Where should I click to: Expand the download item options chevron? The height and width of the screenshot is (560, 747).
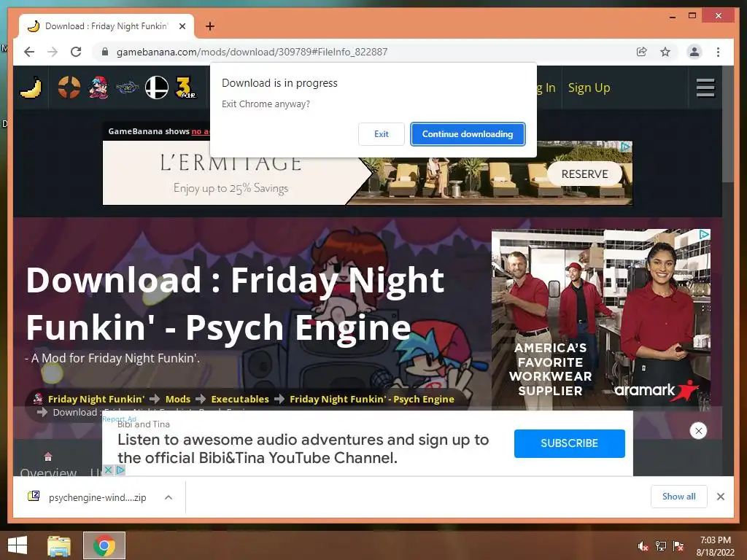point(169,497)
